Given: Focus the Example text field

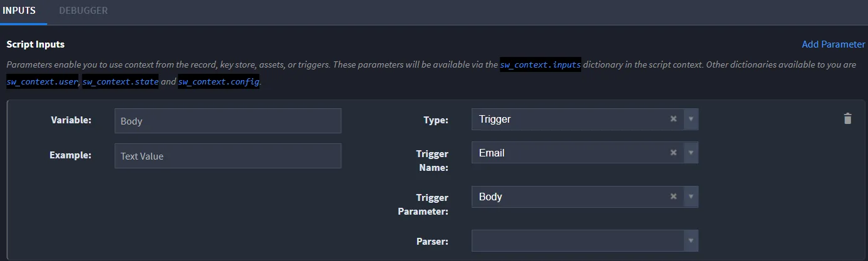Looking at the screenshot, I should point(228,156).
